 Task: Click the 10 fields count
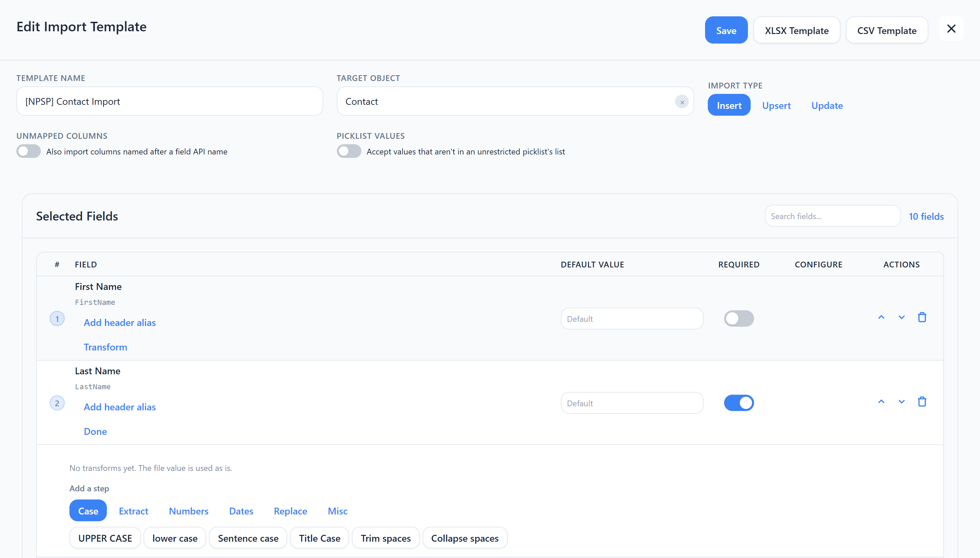click(926, 216)
